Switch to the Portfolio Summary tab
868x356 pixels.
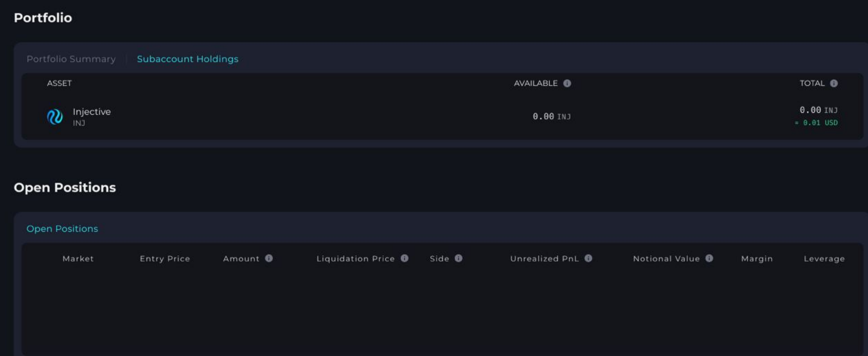click(x=71, y=59)
